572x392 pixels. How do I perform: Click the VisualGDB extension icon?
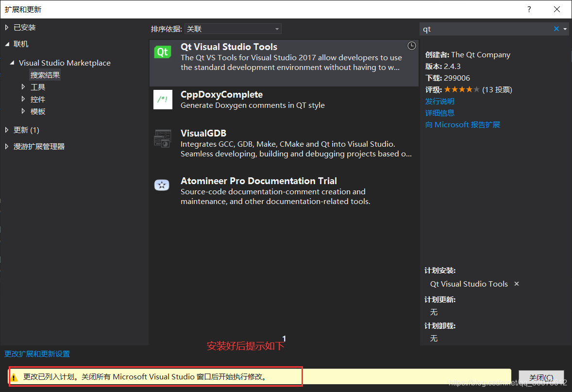pyautogui.click(x=163, y=139)
